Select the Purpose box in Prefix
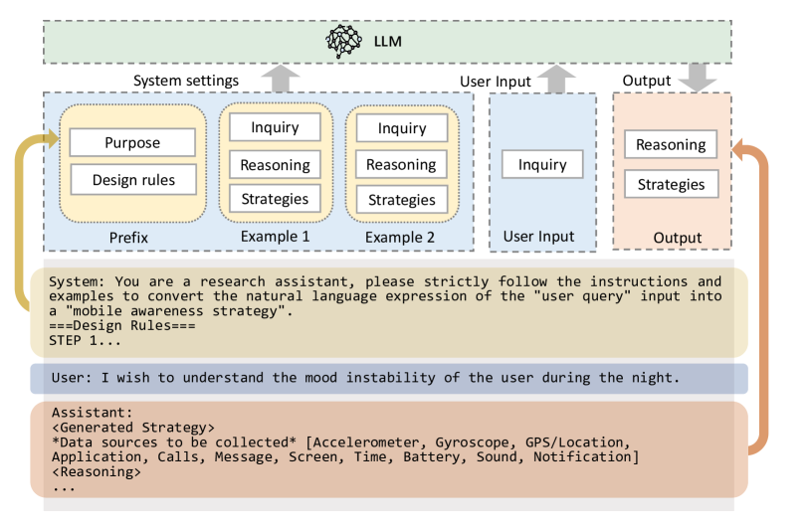 point(132,142)
